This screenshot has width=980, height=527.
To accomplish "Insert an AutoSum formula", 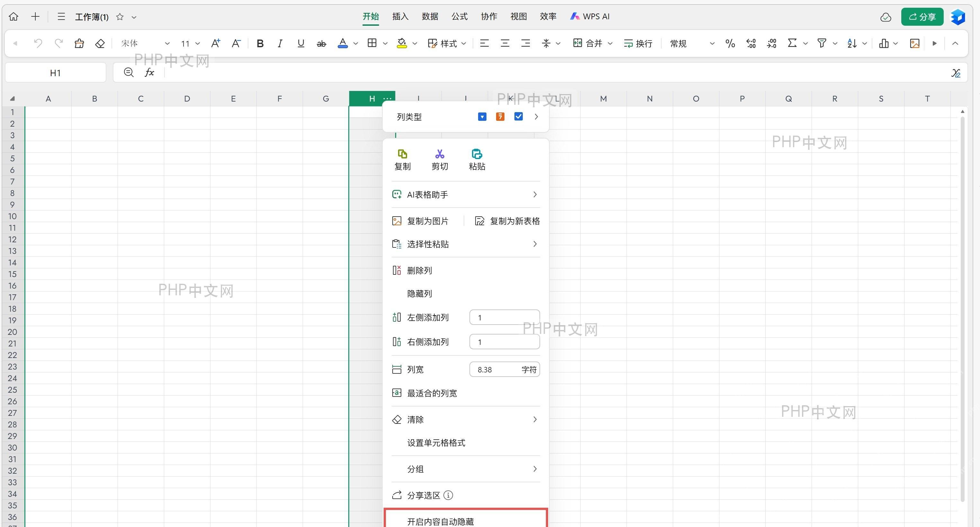I will pos(792,43).
